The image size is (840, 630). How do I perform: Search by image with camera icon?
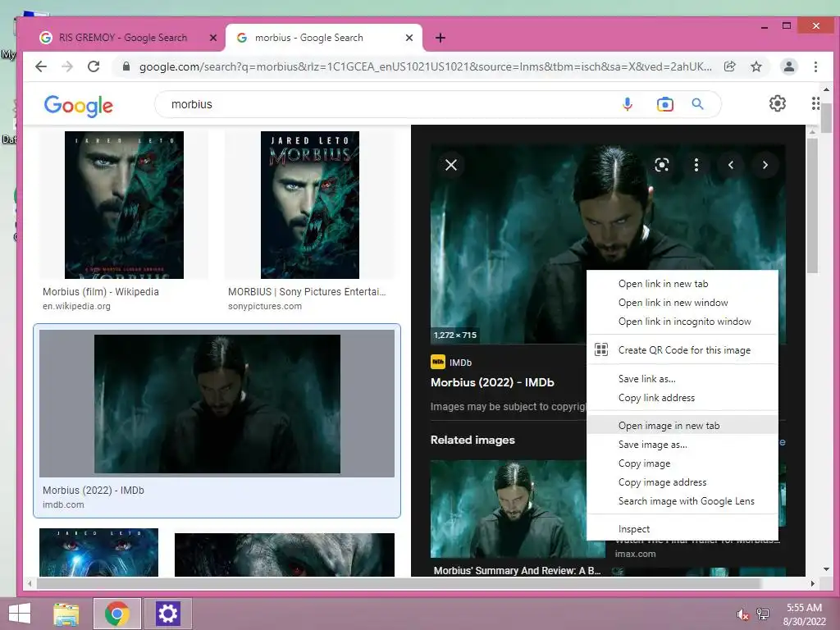point(664,104)
